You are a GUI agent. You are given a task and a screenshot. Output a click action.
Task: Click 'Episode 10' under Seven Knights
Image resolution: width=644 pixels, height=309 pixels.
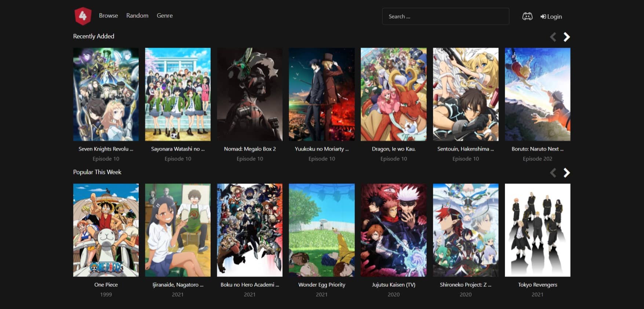pyautogui.click(x=106, y=159)
